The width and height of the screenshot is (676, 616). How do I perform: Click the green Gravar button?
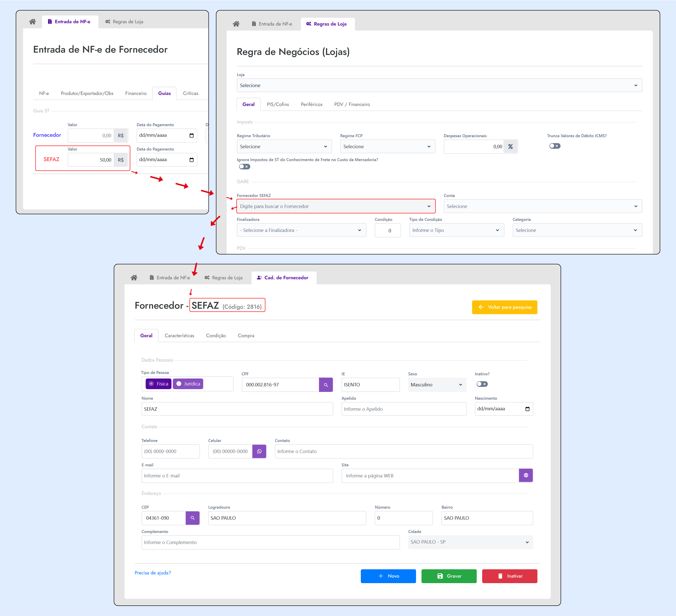(x=449, y=576)
